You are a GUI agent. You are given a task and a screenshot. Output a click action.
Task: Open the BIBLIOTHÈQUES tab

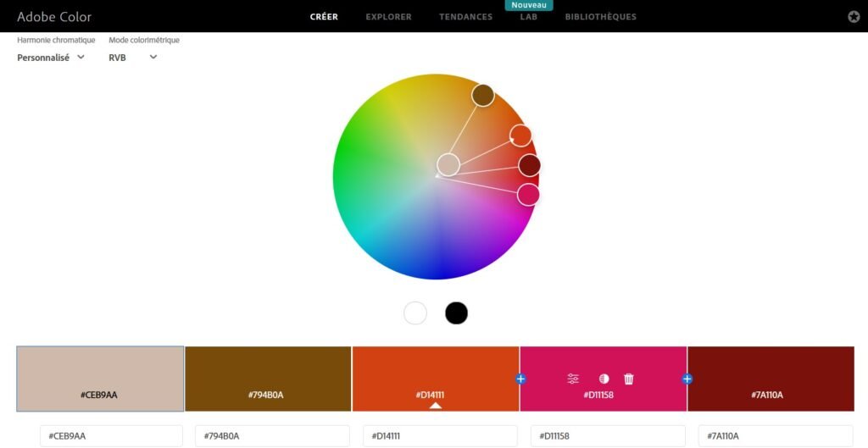[601, 17]
